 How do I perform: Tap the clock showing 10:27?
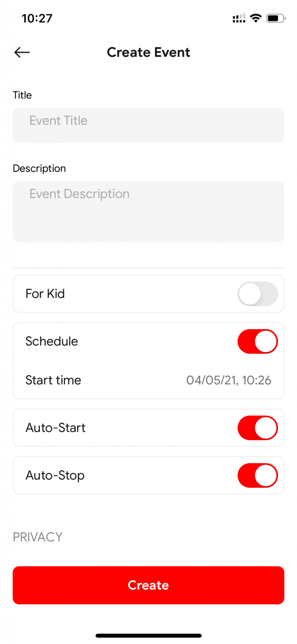pos(37,18)
